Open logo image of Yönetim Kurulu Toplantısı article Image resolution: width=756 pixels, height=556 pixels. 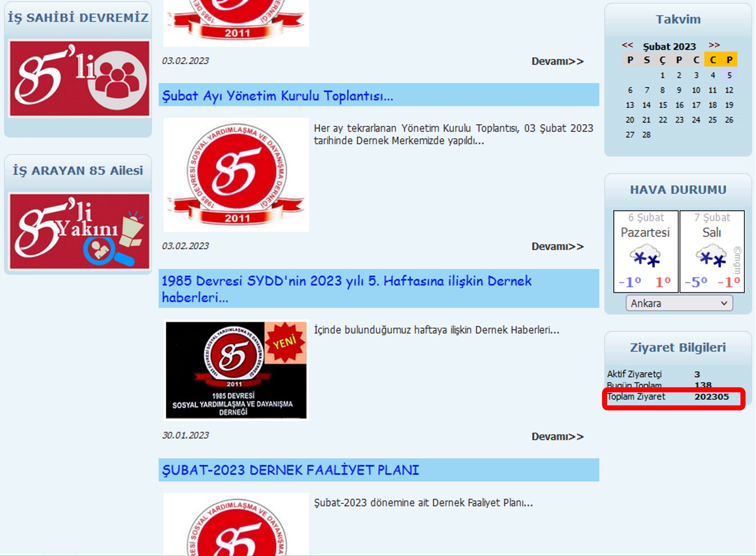click(x=236, y=174)
